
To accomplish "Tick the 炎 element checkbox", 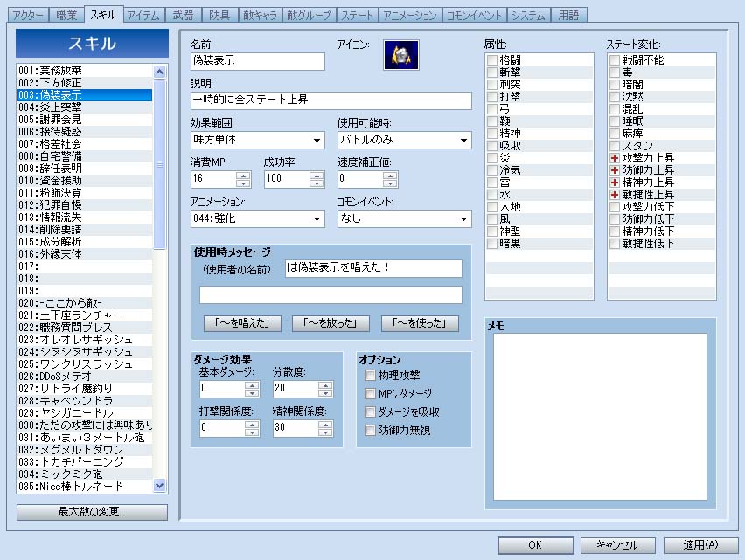I will click(x=492, y=157).
